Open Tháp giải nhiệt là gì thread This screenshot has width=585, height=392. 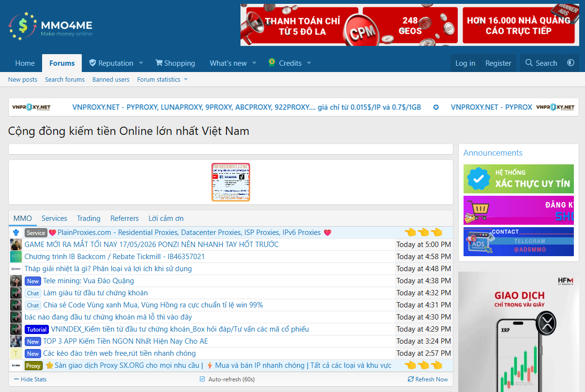pyautogui.click(x=108, y=269)
